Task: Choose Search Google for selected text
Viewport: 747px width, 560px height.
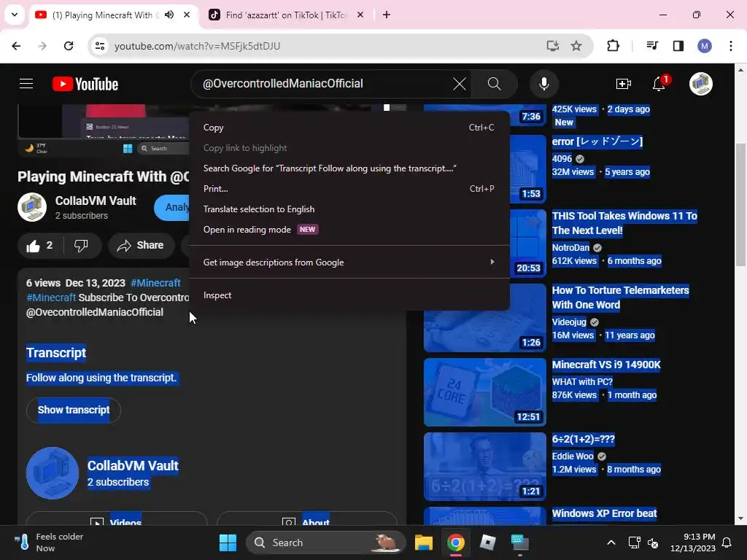Action: tap(349, 168)
